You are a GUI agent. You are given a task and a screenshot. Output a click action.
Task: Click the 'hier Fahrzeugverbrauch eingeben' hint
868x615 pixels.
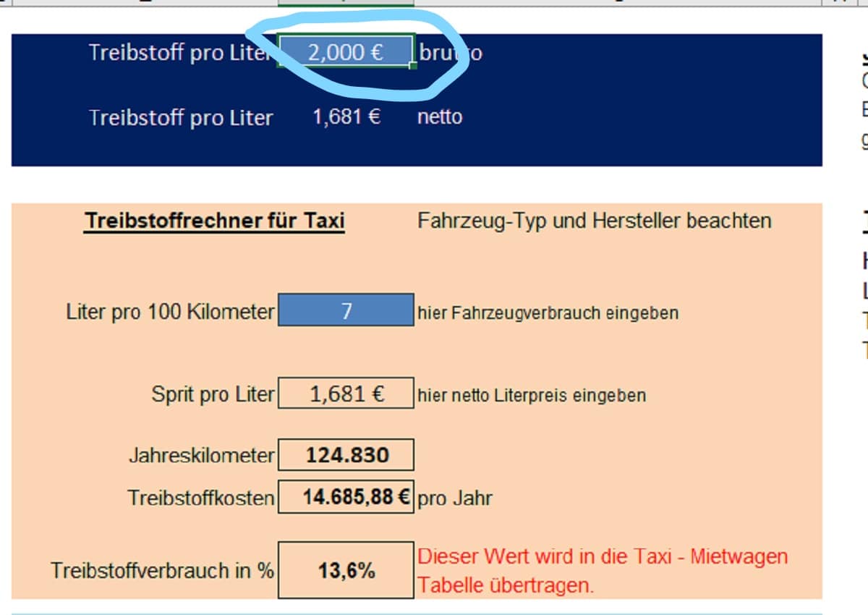(x=548, y=313)
